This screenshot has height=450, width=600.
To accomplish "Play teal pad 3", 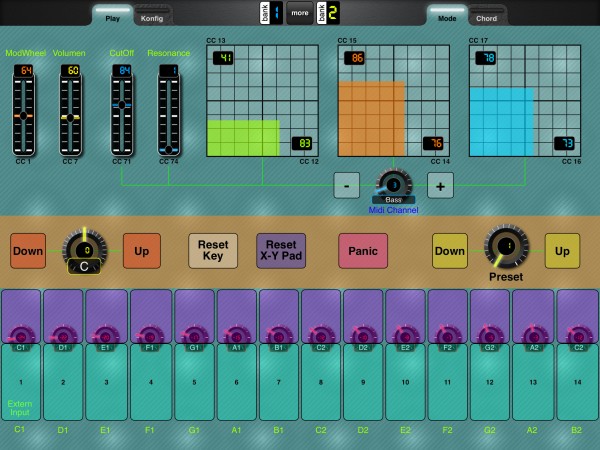I will coord(106,382).
